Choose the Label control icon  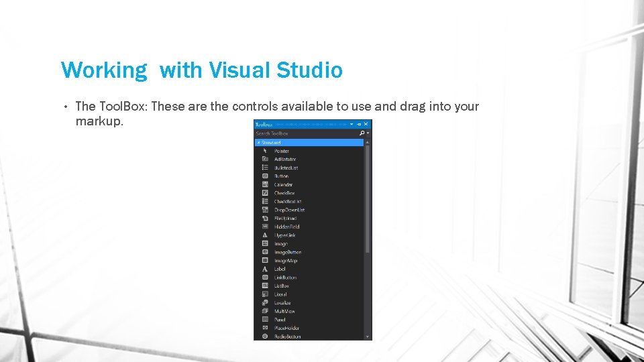265,269
